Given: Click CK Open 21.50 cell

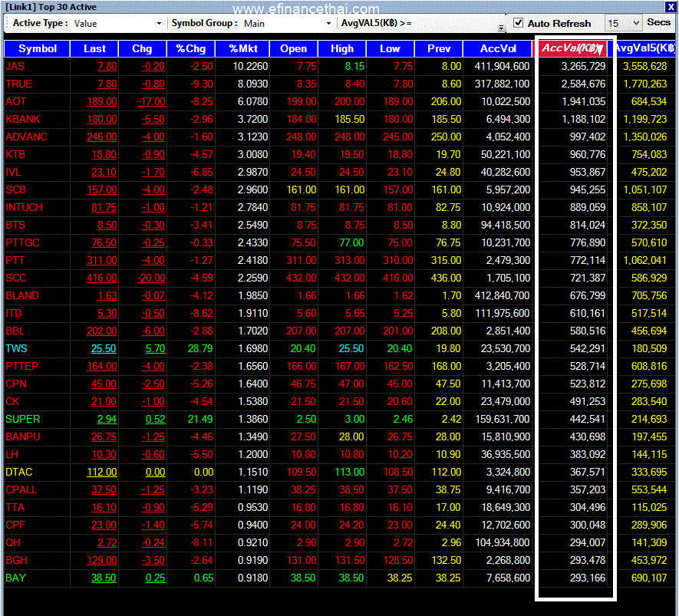Looking at the screenshot, I should [304, 402].
